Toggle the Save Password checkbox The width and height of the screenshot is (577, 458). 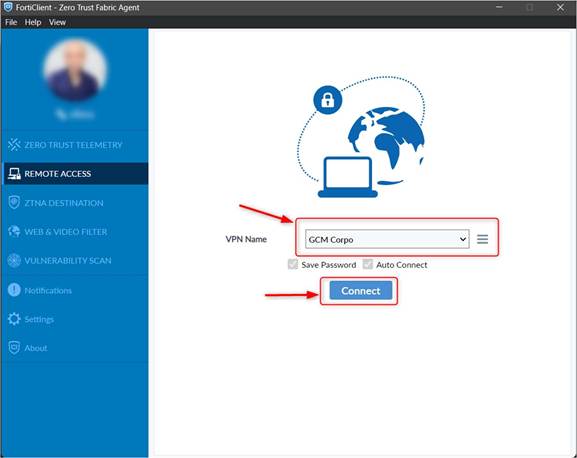click(x=293, y=264)
